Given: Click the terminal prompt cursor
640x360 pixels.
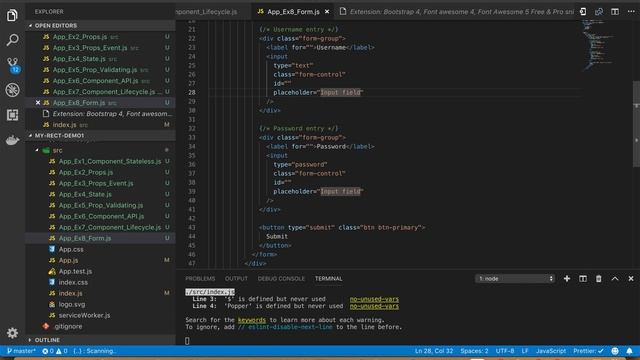Looking at the screenshot, I should (x=187, y=341).
